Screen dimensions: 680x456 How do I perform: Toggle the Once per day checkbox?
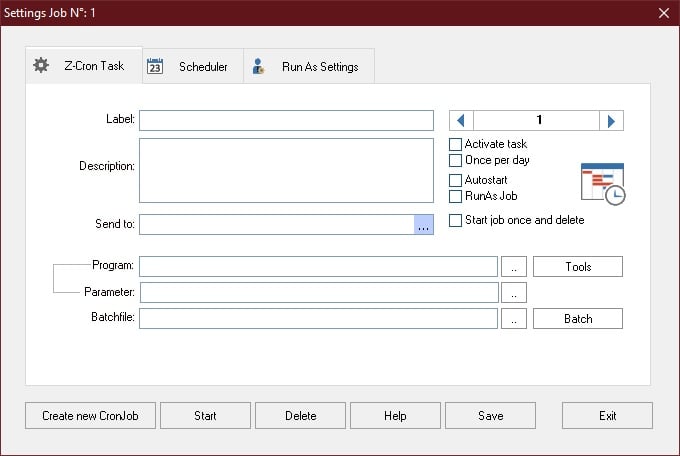[456, 160]
